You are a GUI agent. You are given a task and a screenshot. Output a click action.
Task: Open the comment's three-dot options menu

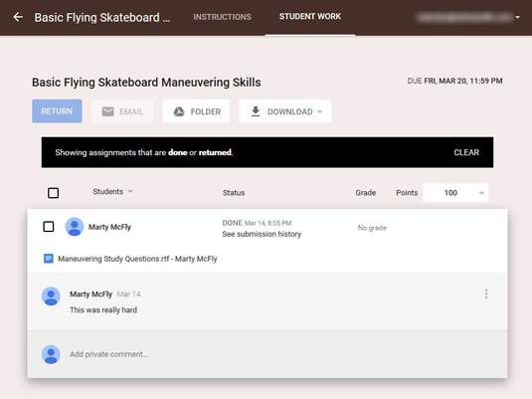[x=486, y=294]
